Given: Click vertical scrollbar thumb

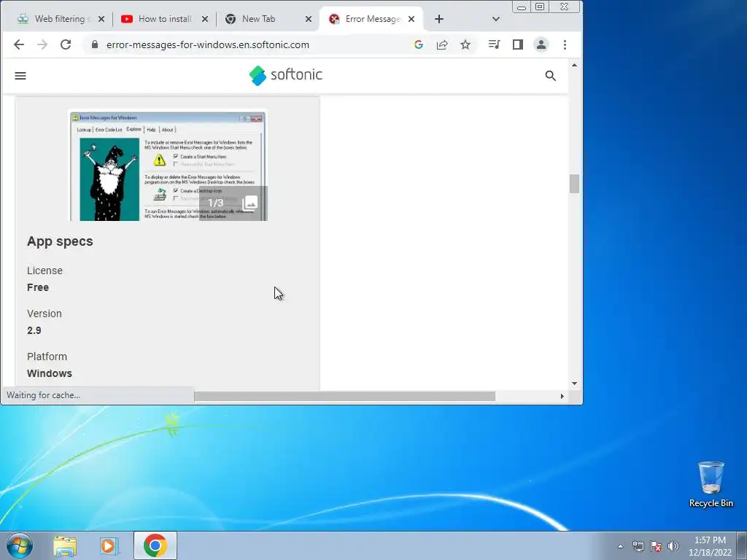Looking at the screenshot, I should pos(575,184).
